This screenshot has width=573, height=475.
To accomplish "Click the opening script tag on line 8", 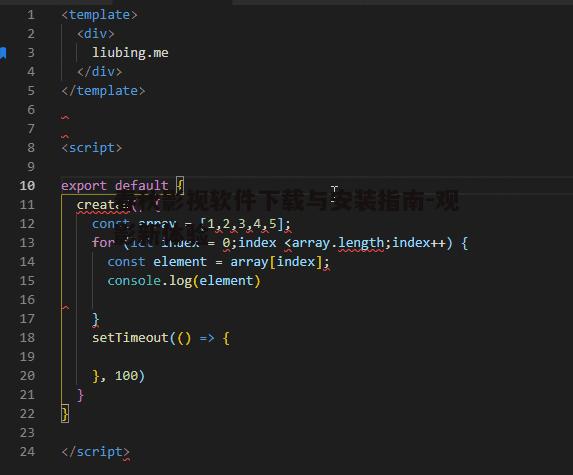I will (x=91, y=148).
